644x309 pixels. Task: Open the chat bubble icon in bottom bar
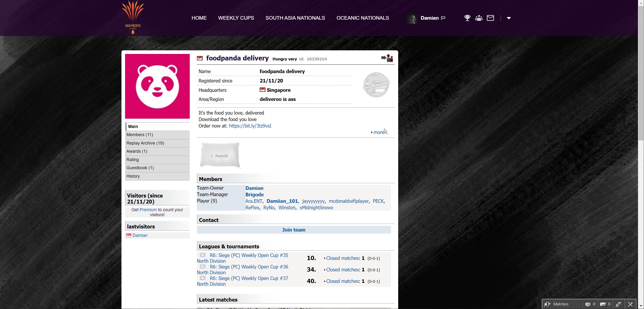(x=588, y=304)
